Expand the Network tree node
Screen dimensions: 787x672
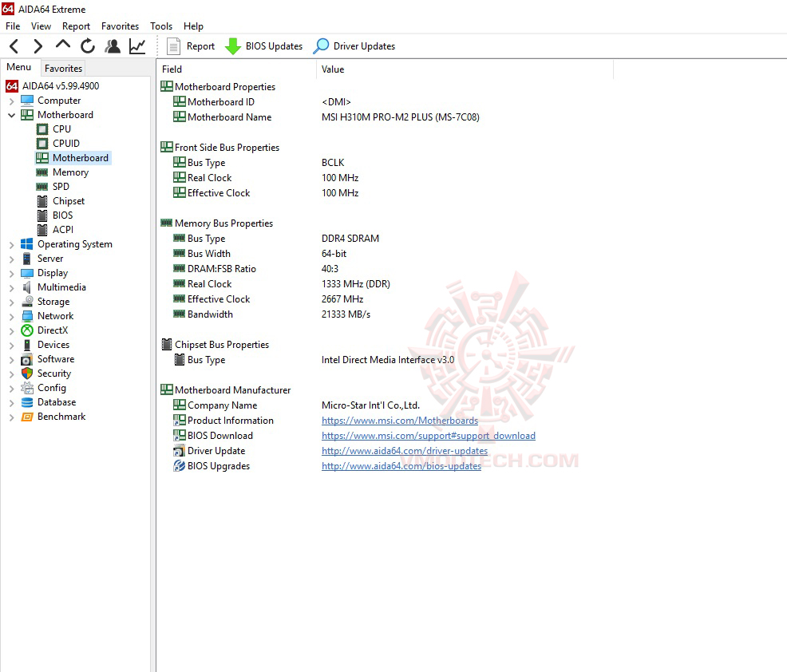point(11,317)
